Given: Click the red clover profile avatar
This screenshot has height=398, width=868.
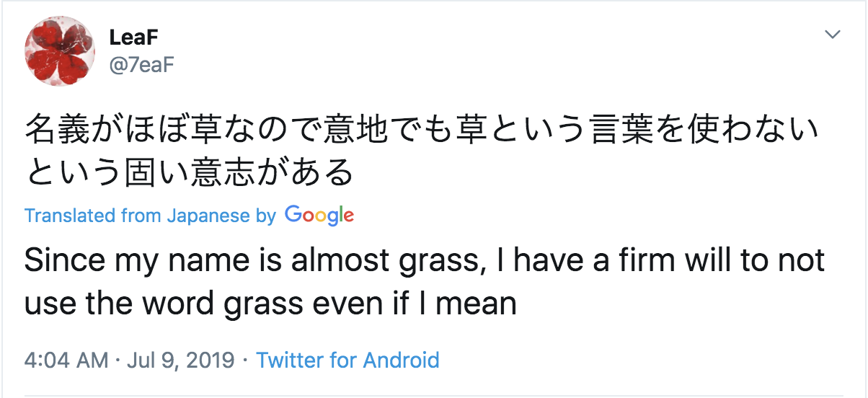Looking at the screenshot, I should point(60,51).
